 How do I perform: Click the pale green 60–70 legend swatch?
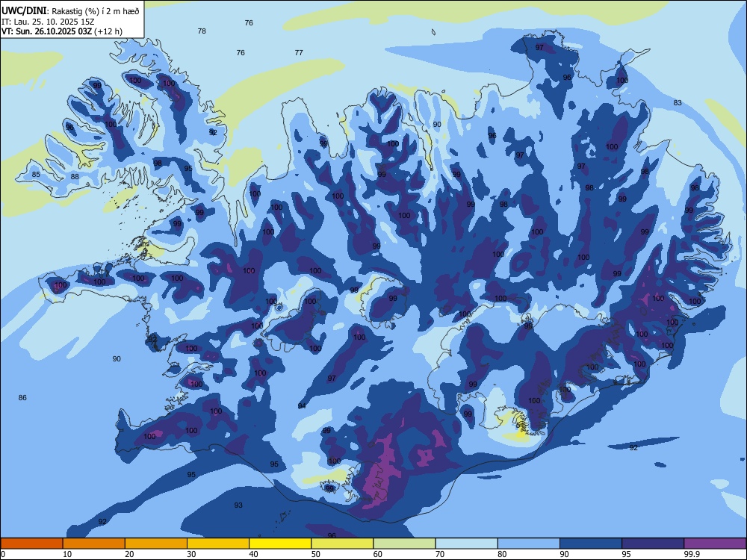click(x=404, y=544)
